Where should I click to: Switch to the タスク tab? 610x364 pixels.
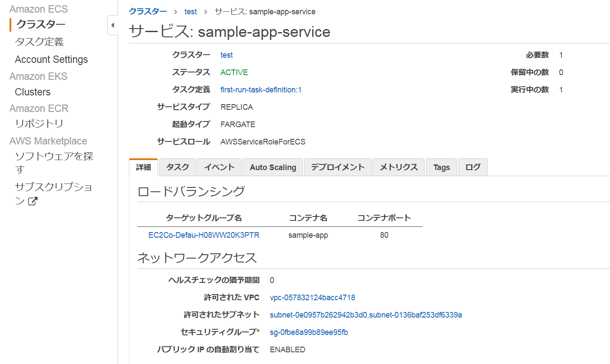coord(178,167)
